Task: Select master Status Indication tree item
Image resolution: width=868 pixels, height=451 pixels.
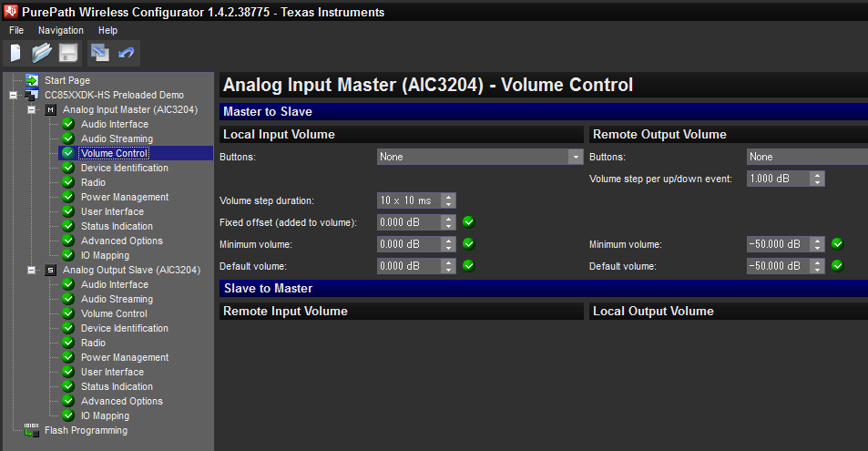Action: (x=117, y=226)
